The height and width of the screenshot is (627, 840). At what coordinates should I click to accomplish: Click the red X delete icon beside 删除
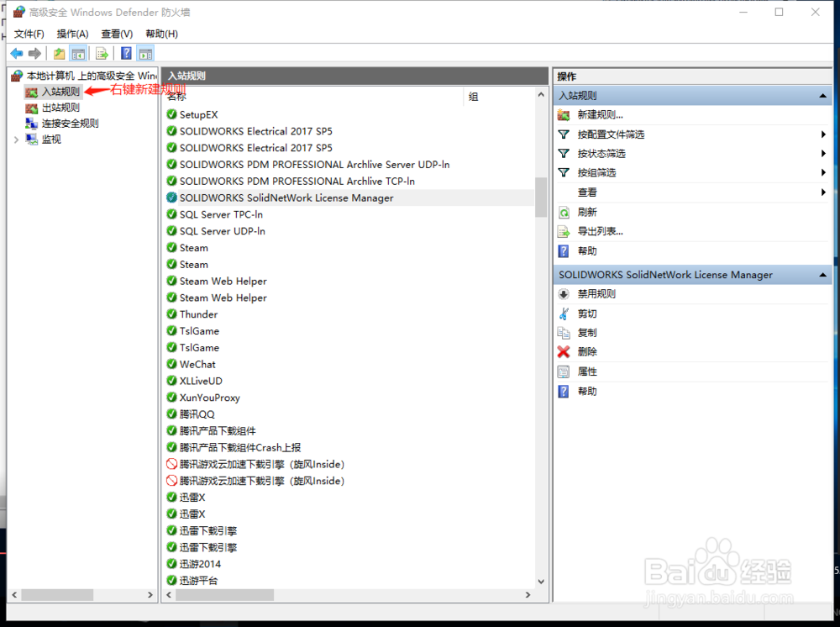(x=564, y=351)
